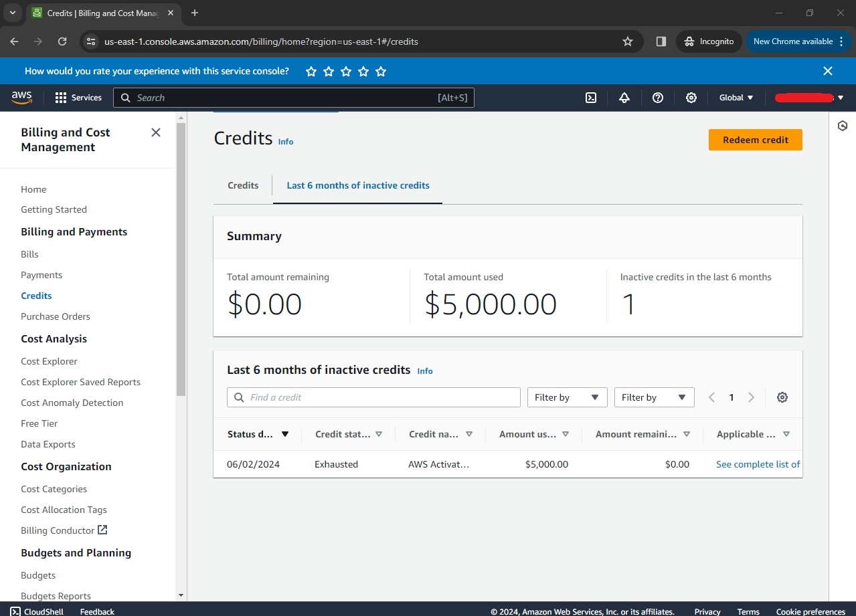Open the Global region dropdown

point(736,98)
